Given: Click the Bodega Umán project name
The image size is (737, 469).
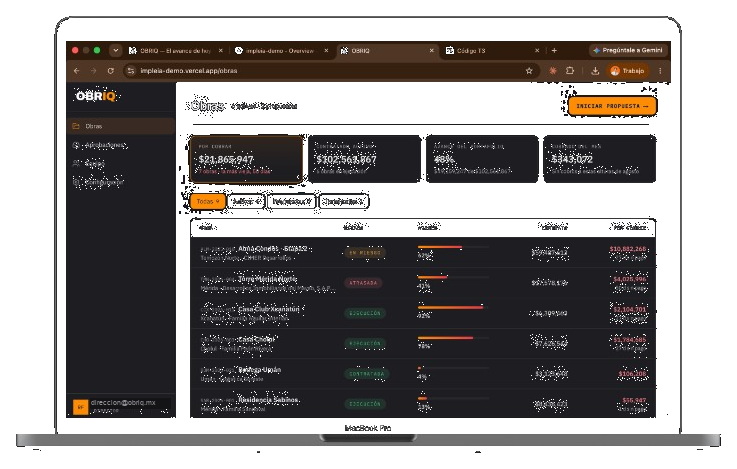Looking at the screenshot, I should pyautogui.click(x=259, y=370).
